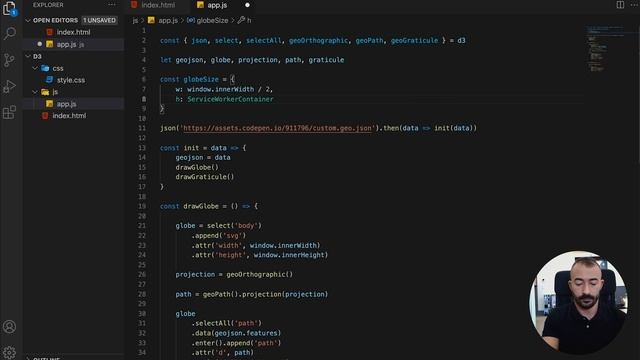
Task: Click the 1 UNSAVED badge
Action: tap(100, 20)
